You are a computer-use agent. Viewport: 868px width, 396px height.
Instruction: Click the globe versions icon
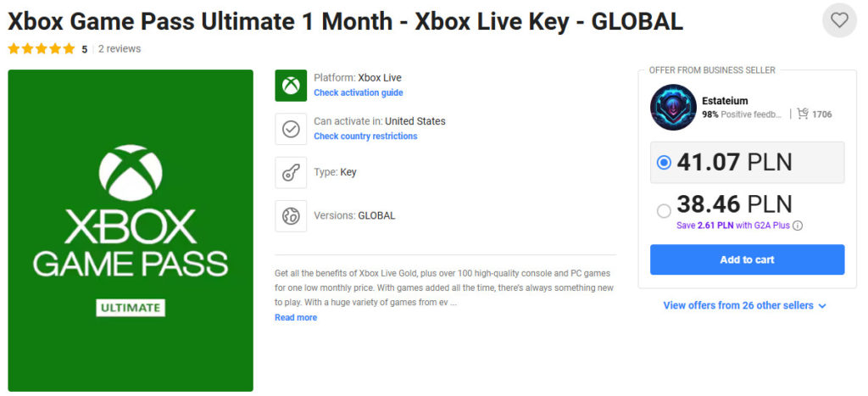291,216
